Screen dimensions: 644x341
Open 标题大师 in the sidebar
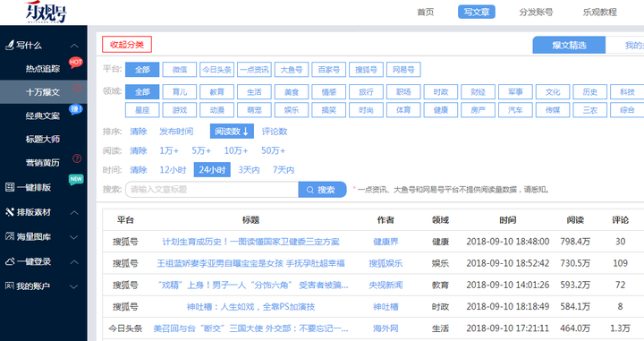(43, 140)
